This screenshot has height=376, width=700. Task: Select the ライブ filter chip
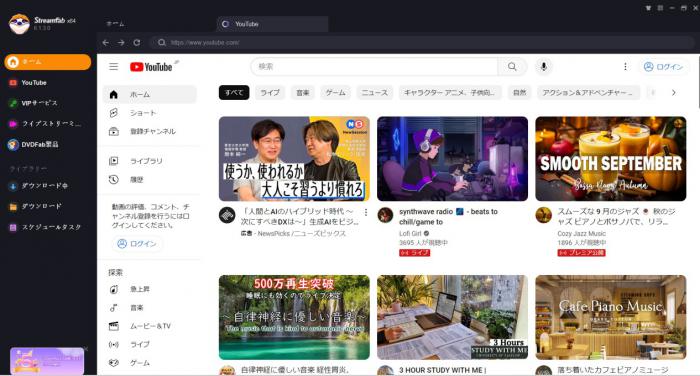coord(270,92)
